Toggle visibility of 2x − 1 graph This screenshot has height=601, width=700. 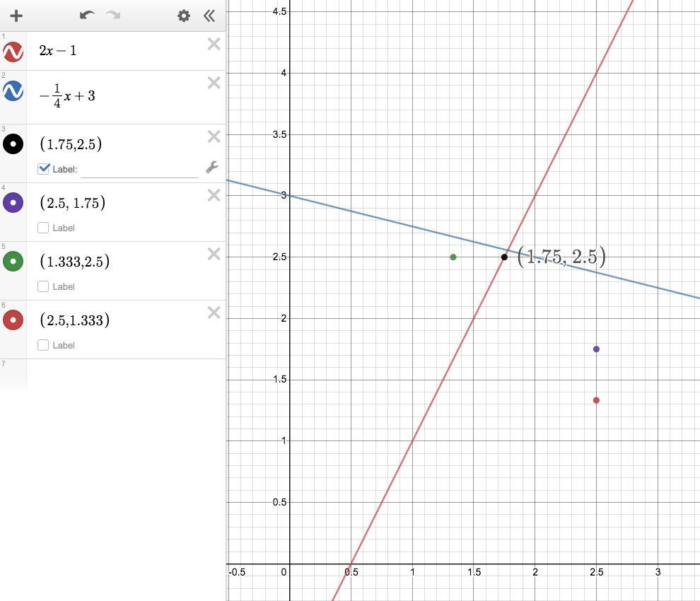click(13, 52)
